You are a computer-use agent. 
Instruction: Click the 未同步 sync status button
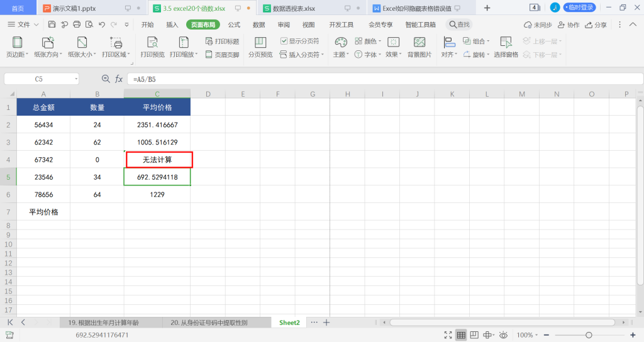coord(538,25)
